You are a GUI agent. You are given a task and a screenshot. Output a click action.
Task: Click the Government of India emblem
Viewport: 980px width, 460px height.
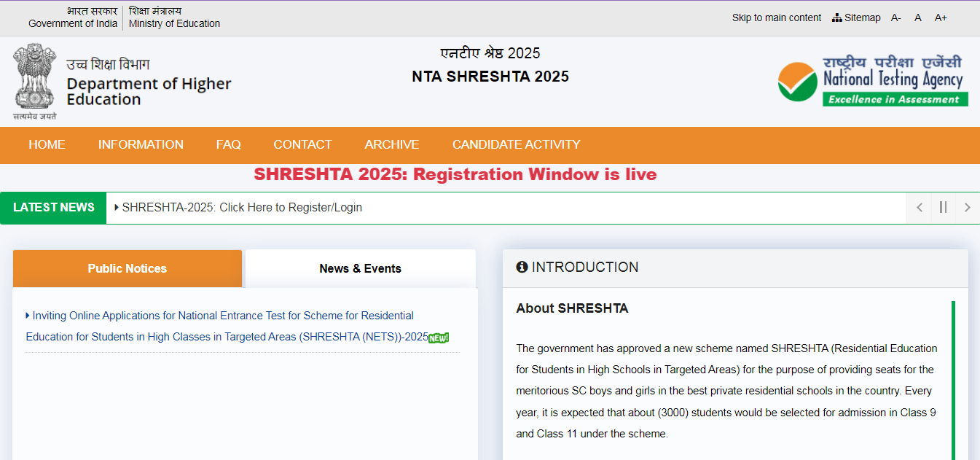(x=34, y=81)
